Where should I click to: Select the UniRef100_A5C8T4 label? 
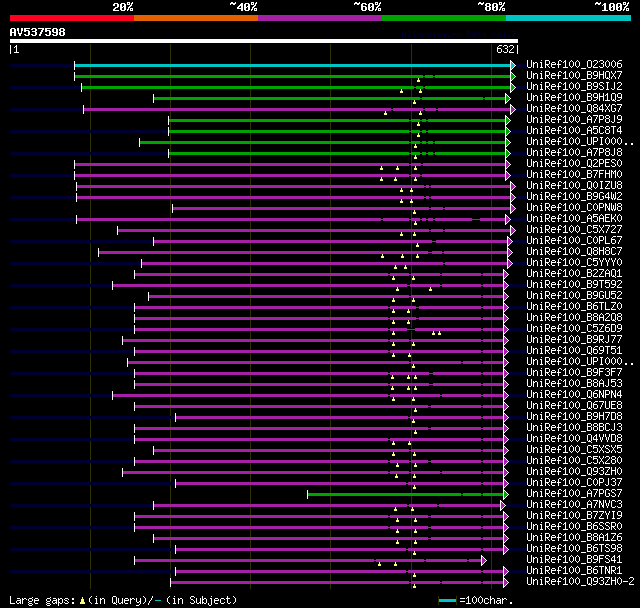pos(574,131)
